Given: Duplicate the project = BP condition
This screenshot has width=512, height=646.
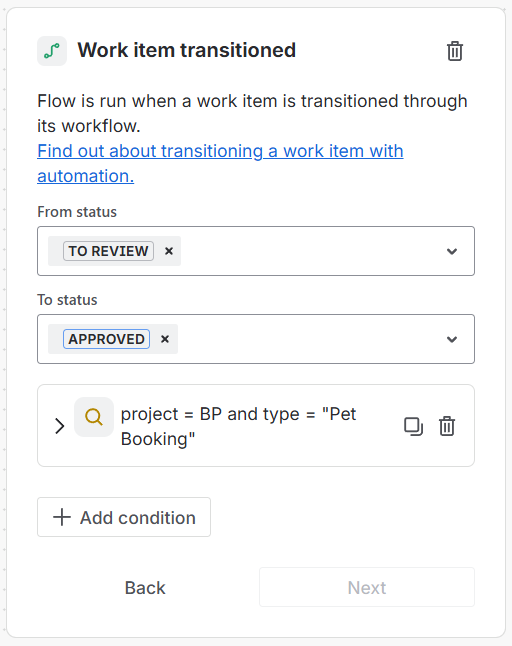Looking at the screenshot, I should [x=414, y=426].
